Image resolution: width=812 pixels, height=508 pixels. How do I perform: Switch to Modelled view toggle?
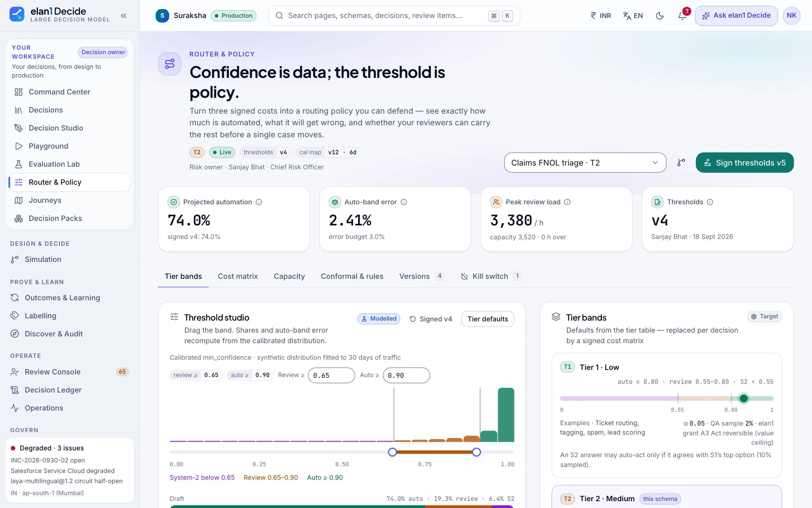379,319
